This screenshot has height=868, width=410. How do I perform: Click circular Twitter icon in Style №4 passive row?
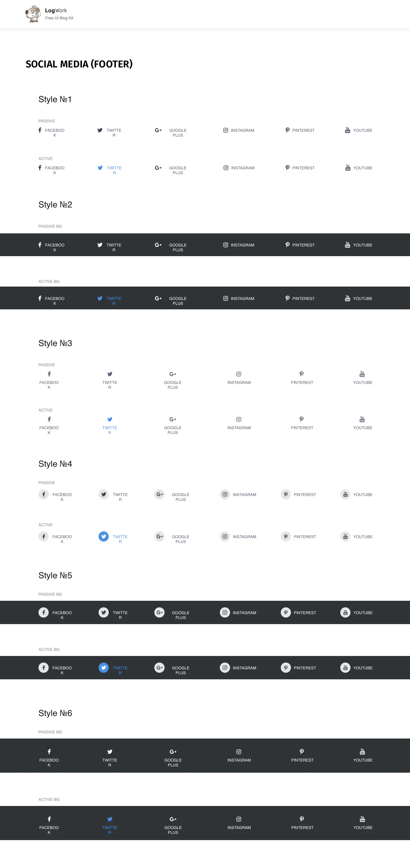click(x=104, y=494)
